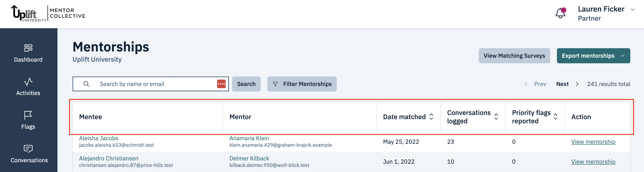Screen dimensions: 644x172
Task: Open the notifications bell icon
Action: pyautogui.click(x=560, y=13)
